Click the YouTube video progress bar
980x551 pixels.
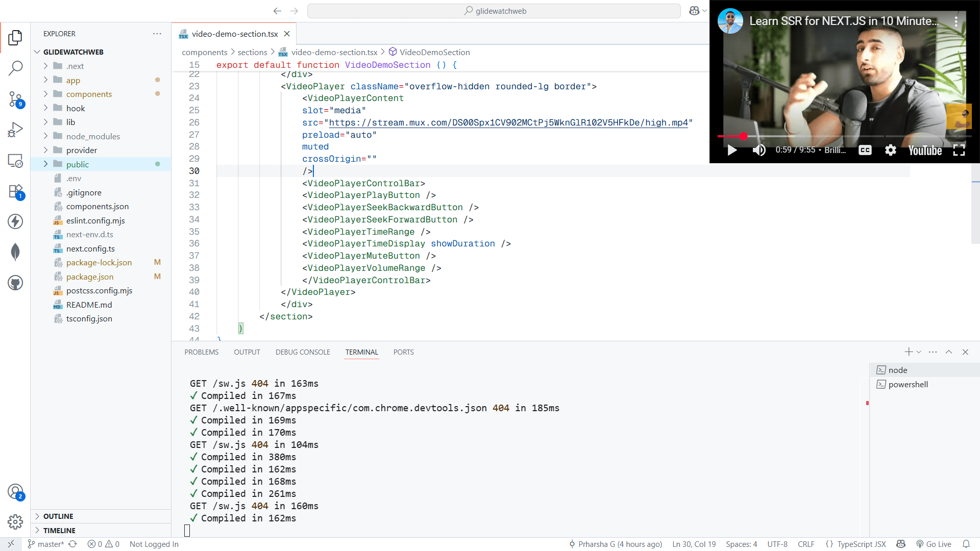coord(842,136)
